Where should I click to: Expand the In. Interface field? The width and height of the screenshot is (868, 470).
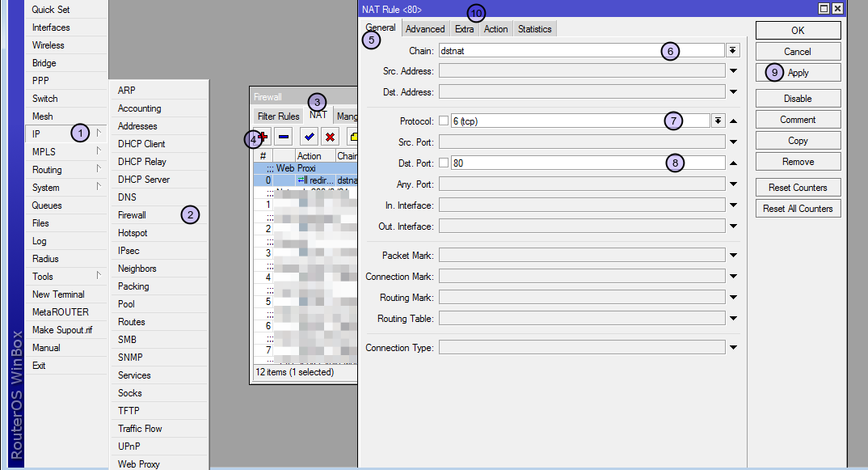point(733,205)
